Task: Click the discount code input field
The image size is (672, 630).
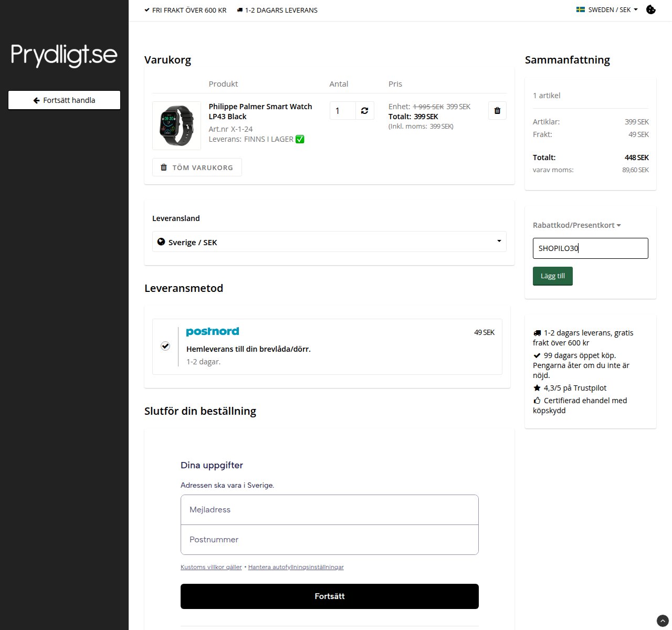Action: pos(591,248)
